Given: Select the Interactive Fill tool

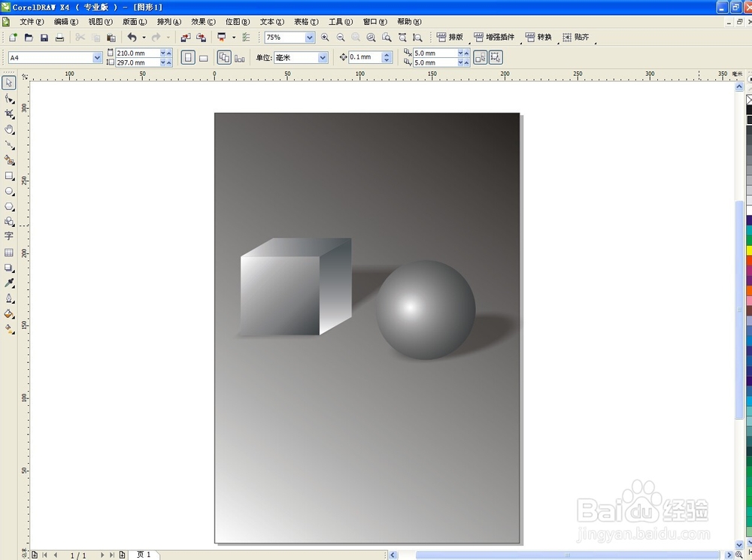Looking at the screenshot, I should (x=9, y=329).
